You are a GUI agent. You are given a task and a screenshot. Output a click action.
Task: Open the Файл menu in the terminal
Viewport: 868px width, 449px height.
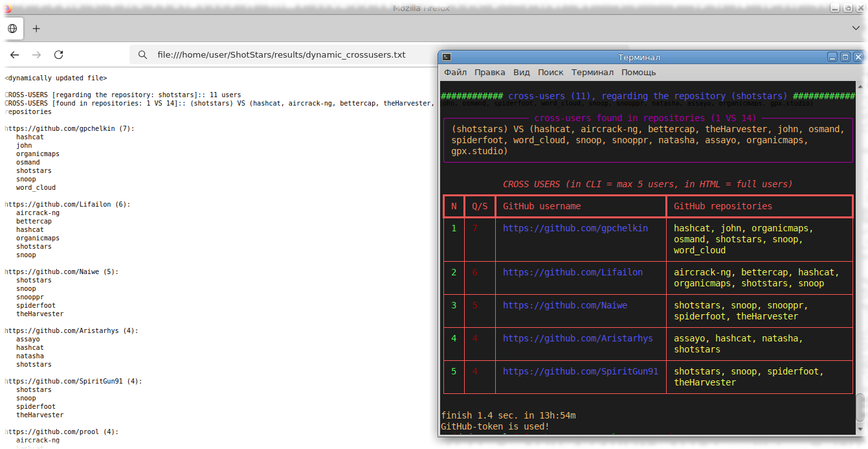(x=455, y=73)
